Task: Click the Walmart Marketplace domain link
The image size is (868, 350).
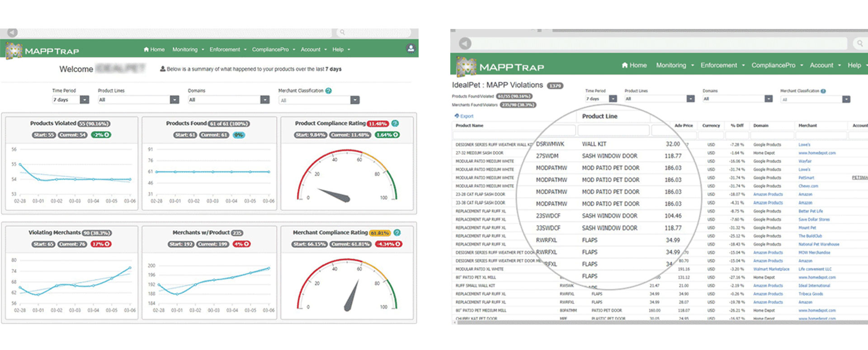Action: (x=771, y=269)
